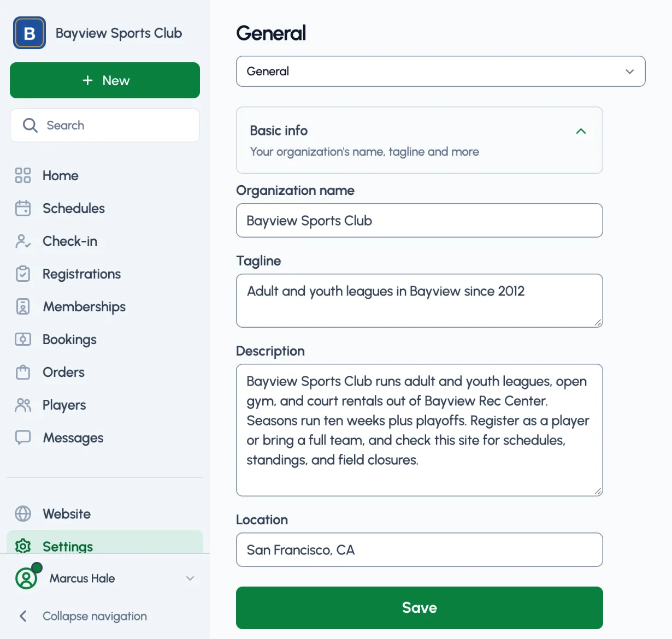Open the Orders page

pyautogui.click(x=105, y=372)
